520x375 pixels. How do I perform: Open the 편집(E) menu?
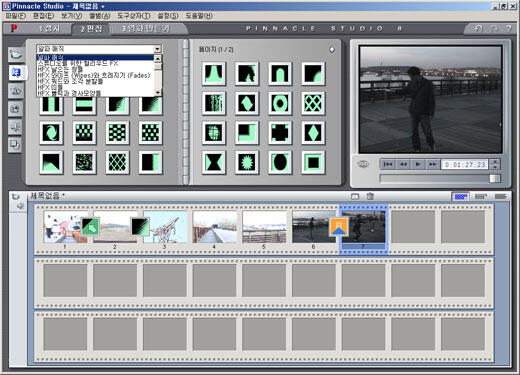click(43, 16)
